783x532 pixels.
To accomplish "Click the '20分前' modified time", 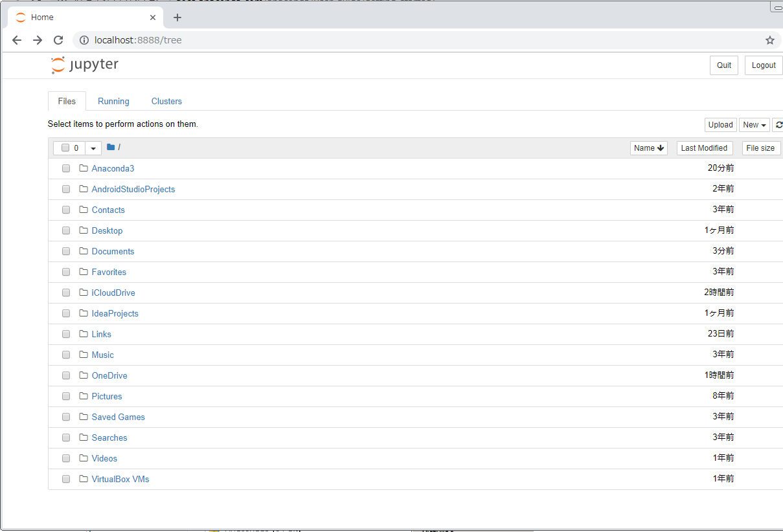I will 721,168.
